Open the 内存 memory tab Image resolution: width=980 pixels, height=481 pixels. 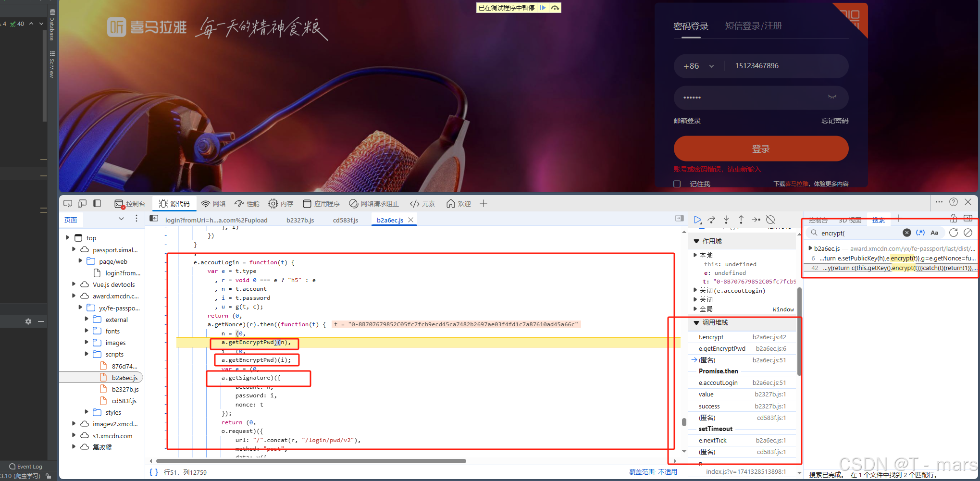281,204
